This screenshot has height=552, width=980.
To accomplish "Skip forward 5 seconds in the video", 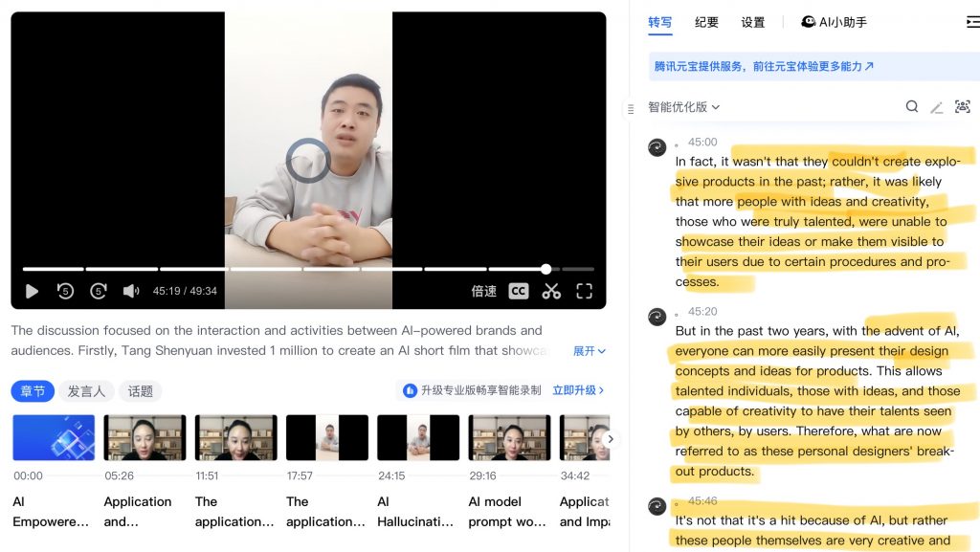I will [x=99, y=291].
